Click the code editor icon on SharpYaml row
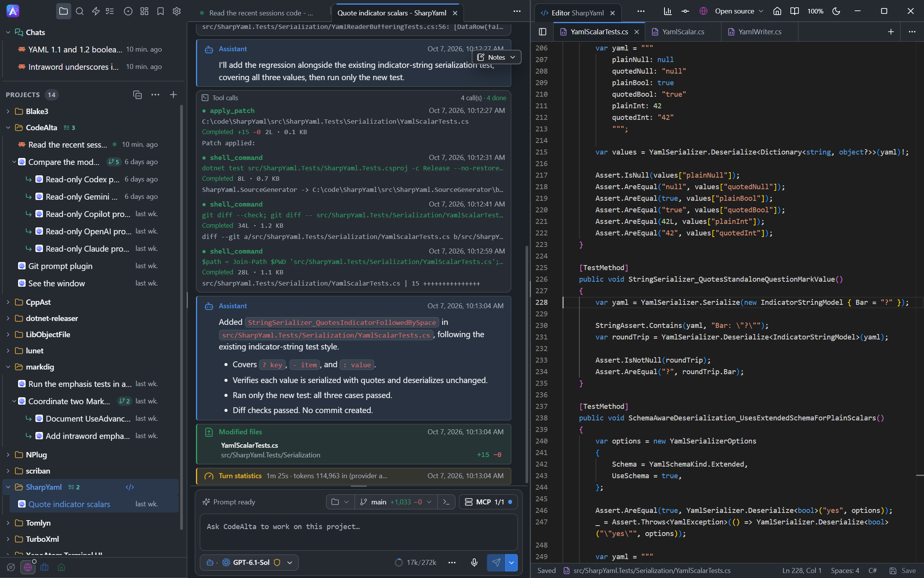This screenshot has height=578, width=924. pos(130,487)
